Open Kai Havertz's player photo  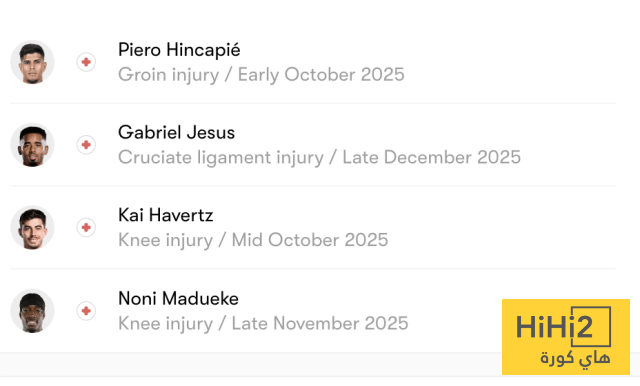click(32, 227)
